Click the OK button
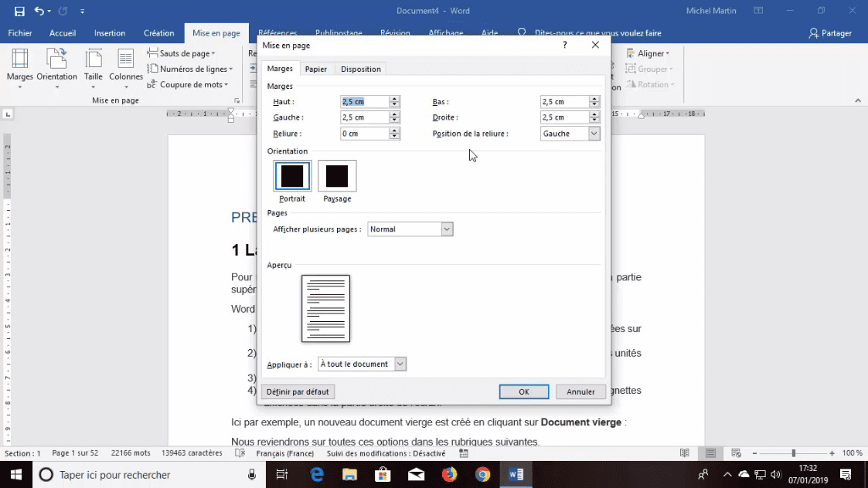Viewport: 868px width, 488px height. 523,391
